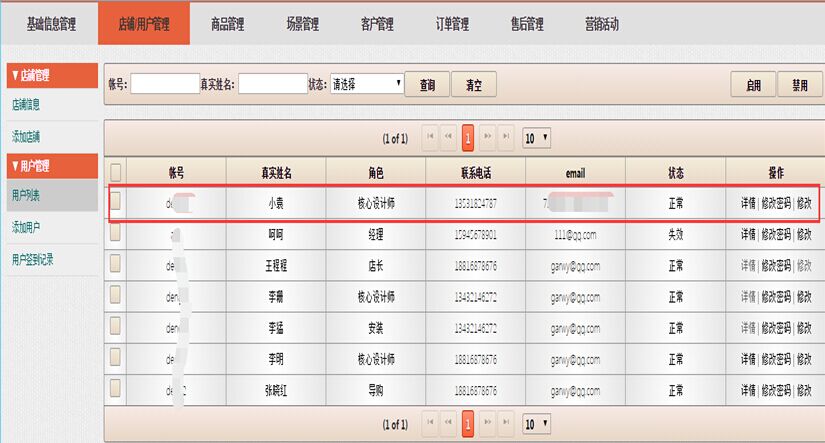
Task: Click the 帐号 input field
Action: pyautogui.click(x=165, y=85)
